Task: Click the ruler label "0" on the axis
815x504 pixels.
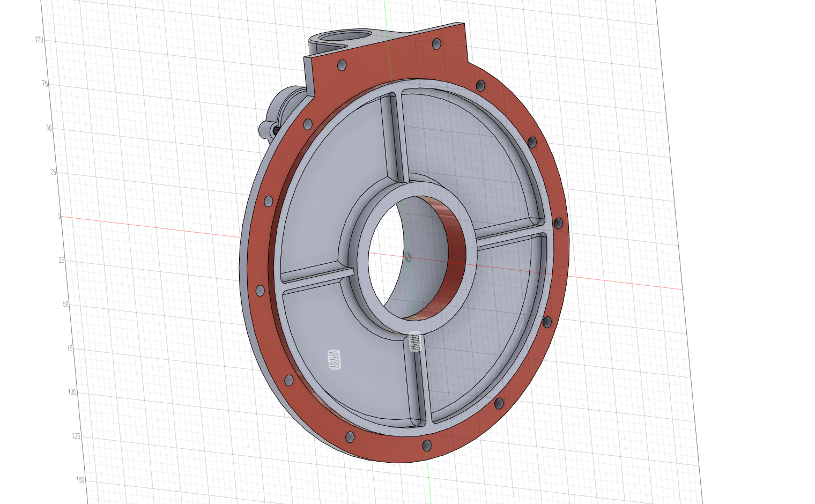Action: [60, 217]
